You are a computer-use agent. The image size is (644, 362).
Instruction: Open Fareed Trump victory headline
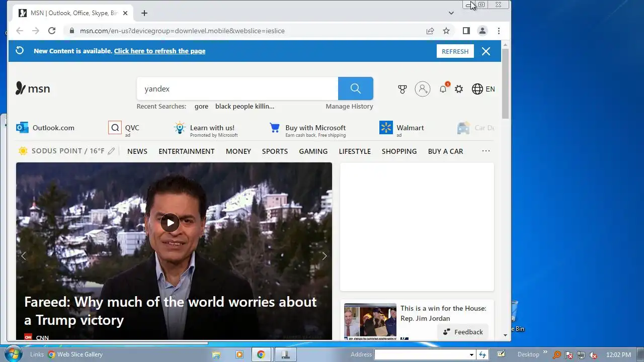[x=171, y=311]
